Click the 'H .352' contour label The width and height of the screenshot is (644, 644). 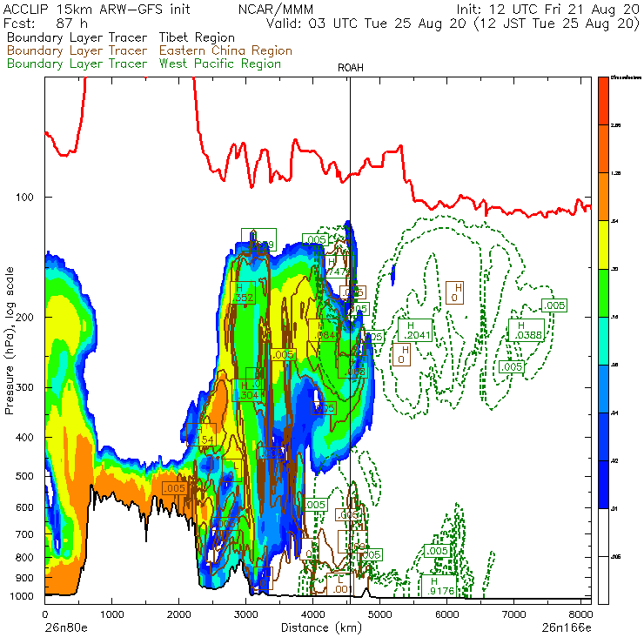point(243,292)
